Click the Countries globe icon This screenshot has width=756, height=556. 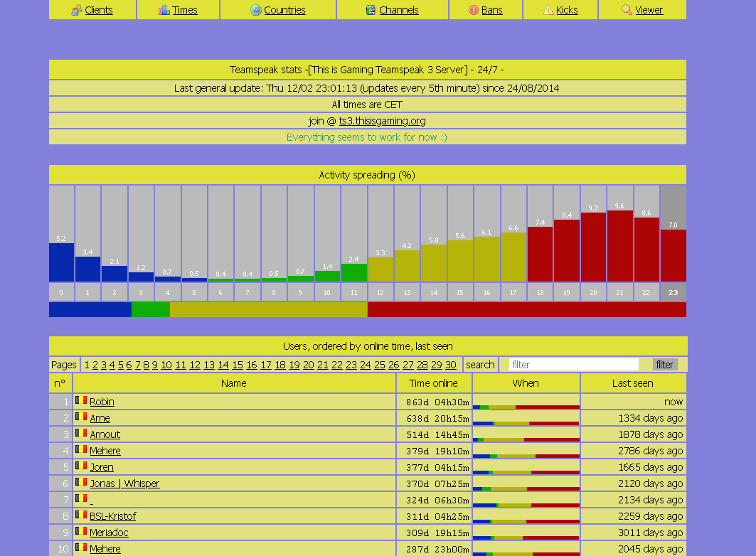pos(256,10)
